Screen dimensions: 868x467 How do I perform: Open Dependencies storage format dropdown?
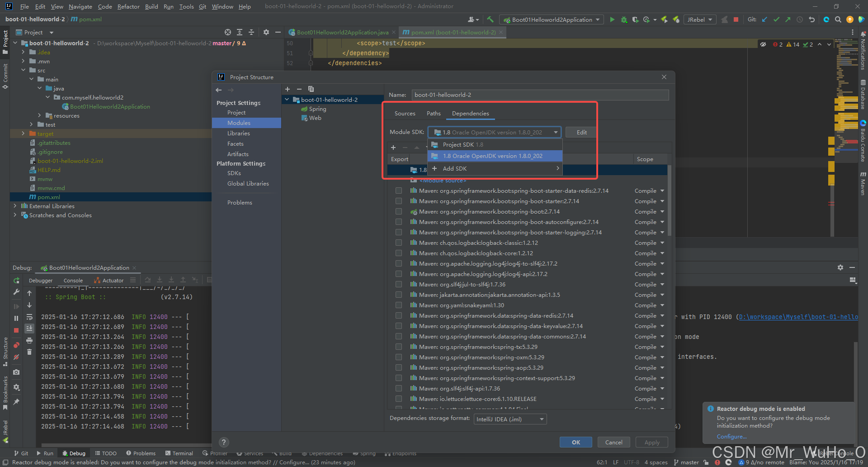click(x=510, y=419)
